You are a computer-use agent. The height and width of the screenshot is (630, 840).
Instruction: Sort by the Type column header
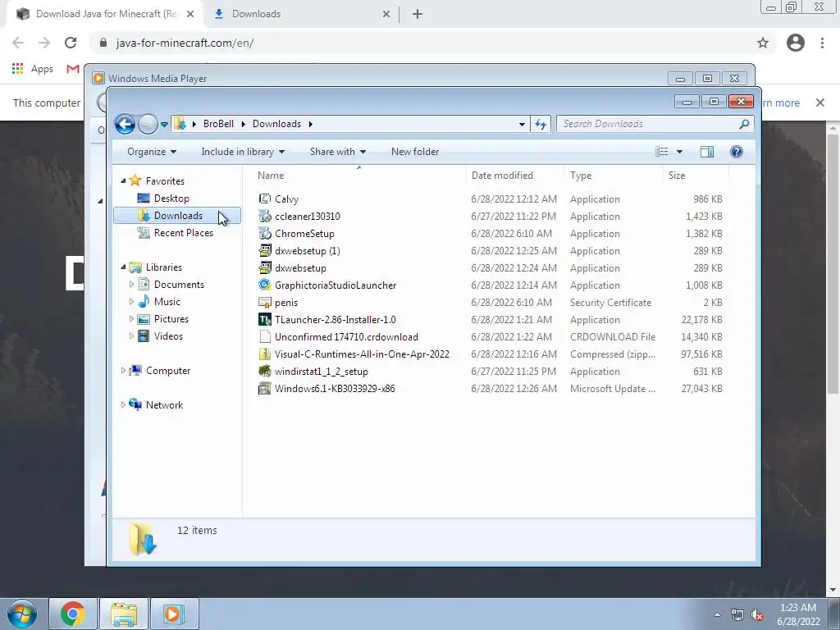tap(614, 176)
